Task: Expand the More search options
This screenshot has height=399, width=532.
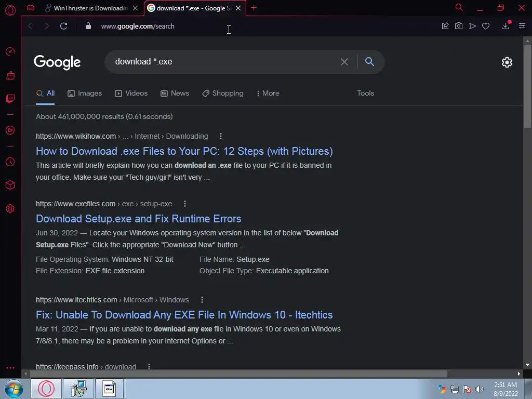Action: click(x=268, y=94)
